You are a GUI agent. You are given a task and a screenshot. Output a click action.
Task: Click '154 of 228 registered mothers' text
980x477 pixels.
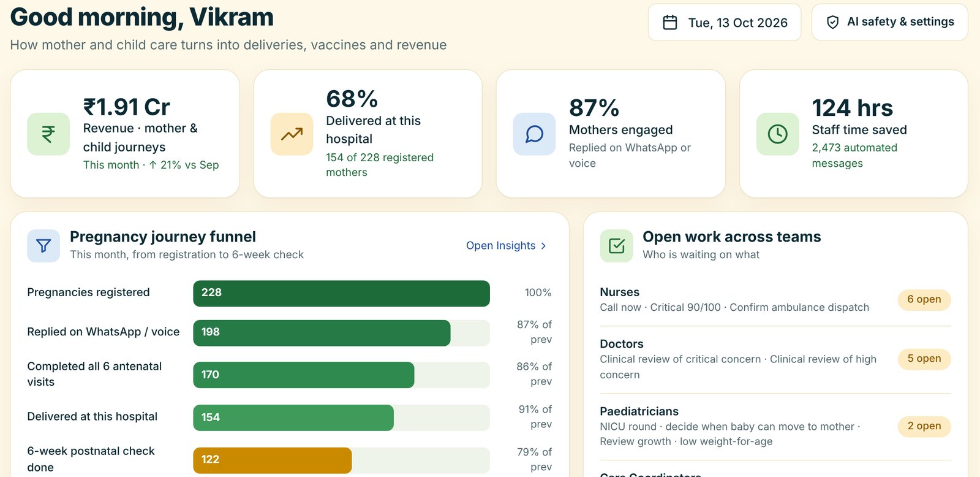[x=379, y=165]
